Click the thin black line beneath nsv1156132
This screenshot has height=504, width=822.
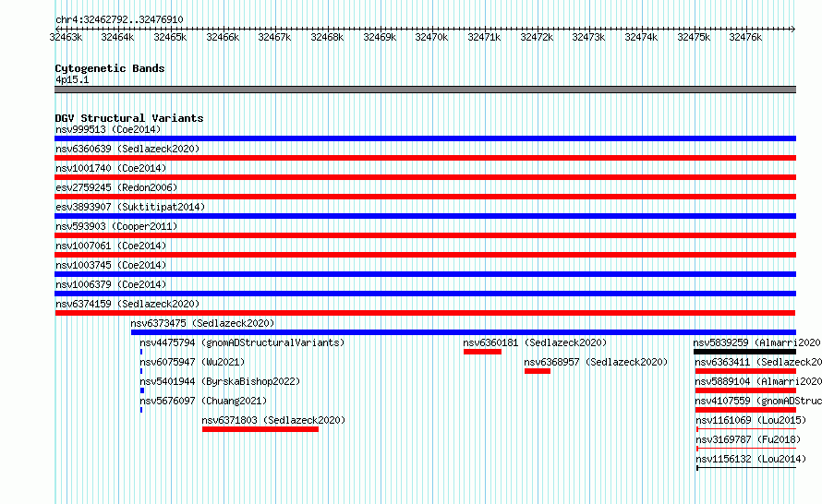tap(746, 468)
